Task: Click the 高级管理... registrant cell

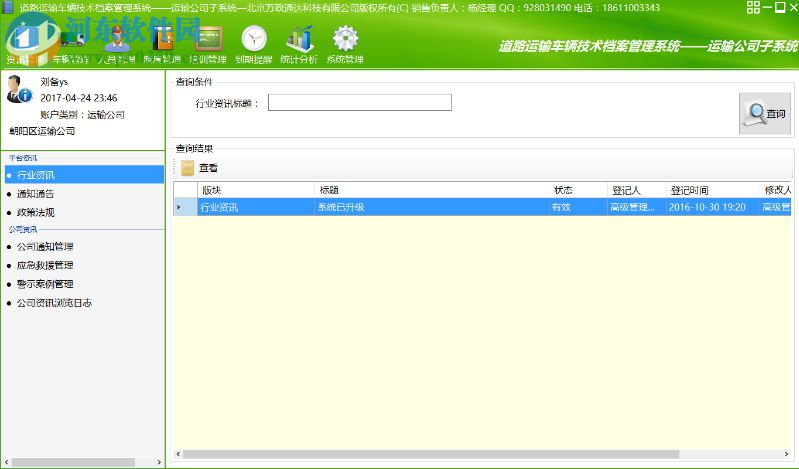Action: [637, 207]
